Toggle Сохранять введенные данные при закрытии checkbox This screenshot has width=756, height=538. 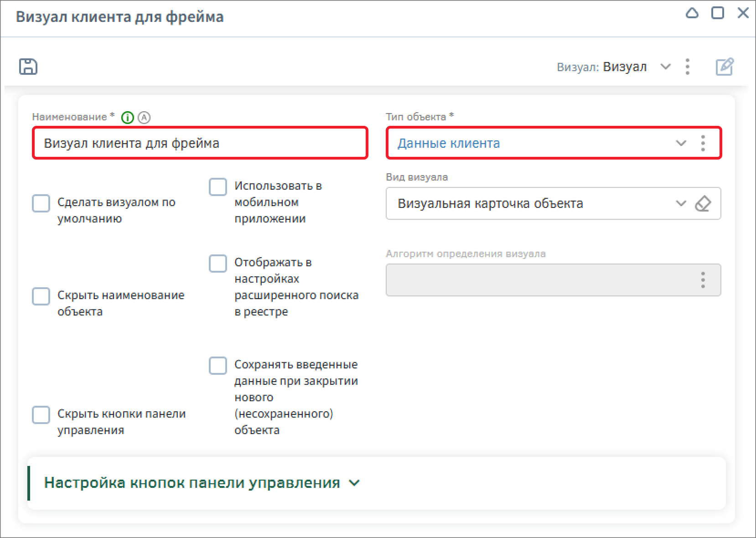(218, 366)
